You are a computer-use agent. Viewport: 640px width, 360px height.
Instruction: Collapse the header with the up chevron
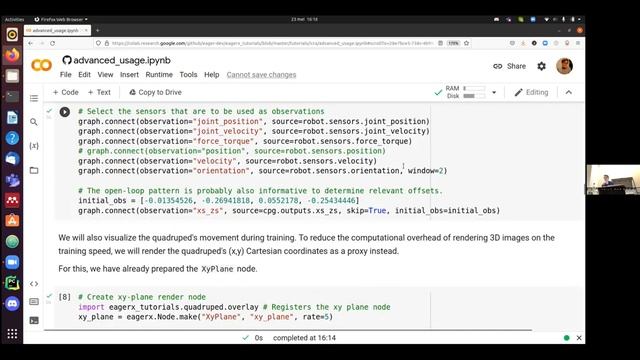coord(569,93)
